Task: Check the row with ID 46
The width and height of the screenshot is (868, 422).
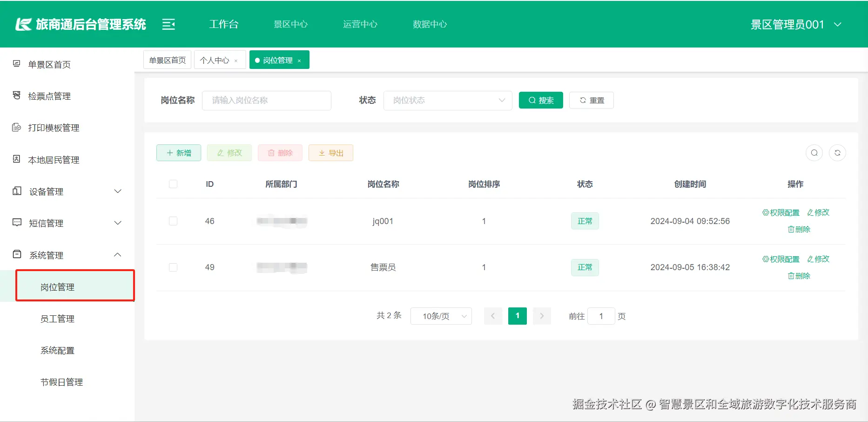Action: [x=173, y=221]
